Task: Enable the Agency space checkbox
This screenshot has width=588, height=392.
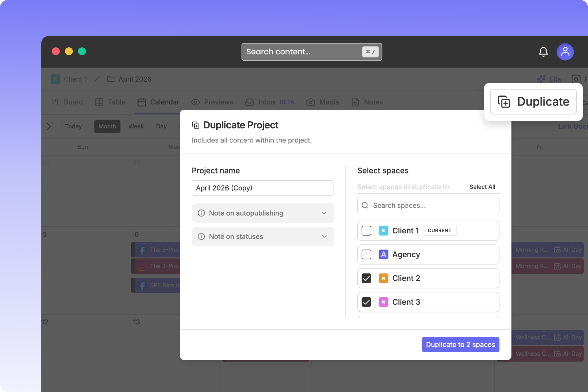Action: (366, 254)
